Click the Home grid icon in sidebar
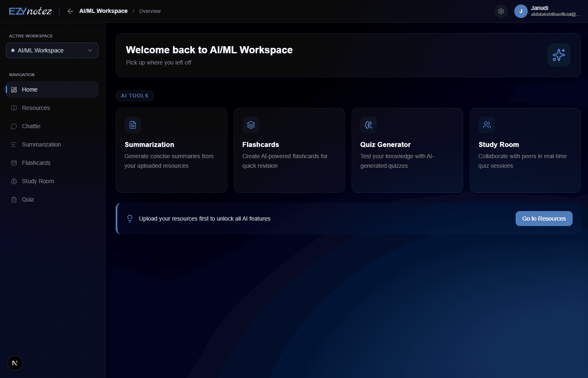Screen dimensions: 588x378 click(14, 90)
